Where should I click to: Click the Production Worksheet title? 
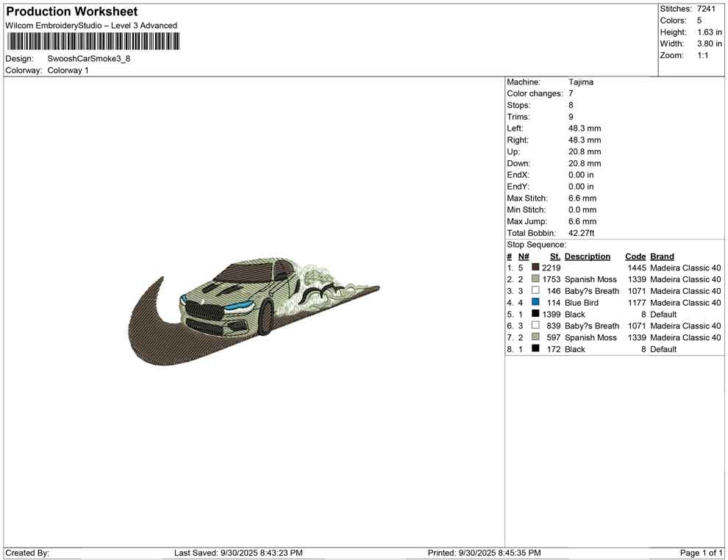[71, 12]
